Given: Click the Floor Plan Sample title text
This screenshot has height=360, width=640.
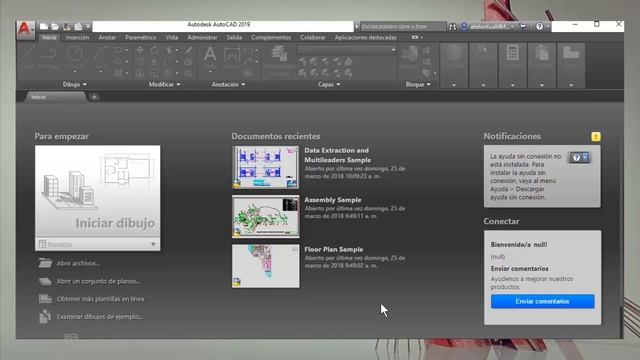Looking at the screenshot, I should pos(333,249).
